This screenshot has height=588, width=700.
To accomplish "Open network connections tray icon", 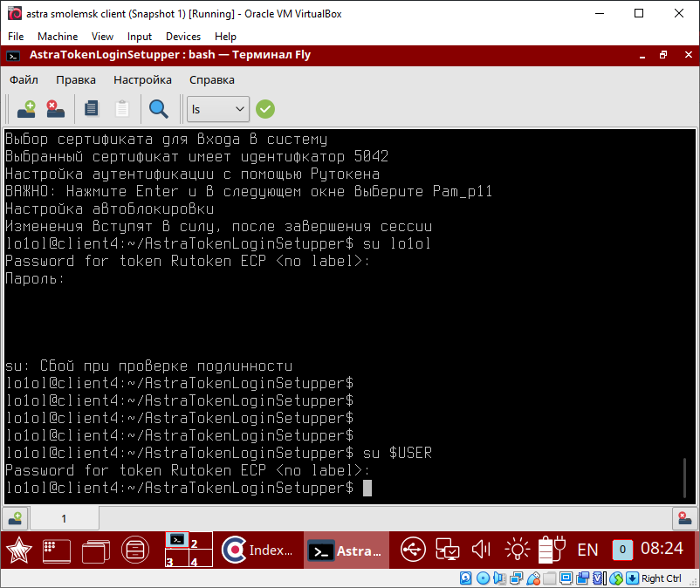I will pyautogui.click(x=448, y=550).
